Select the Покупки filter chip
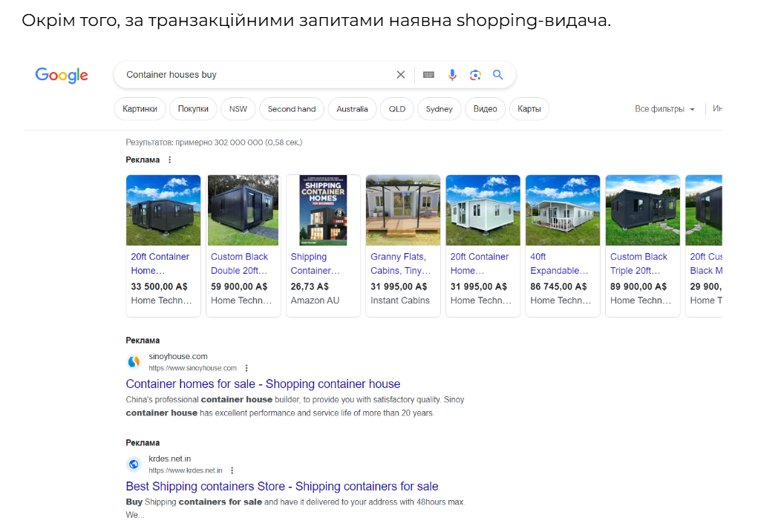Viewport: 781px width, 532px height. point(193,109)
